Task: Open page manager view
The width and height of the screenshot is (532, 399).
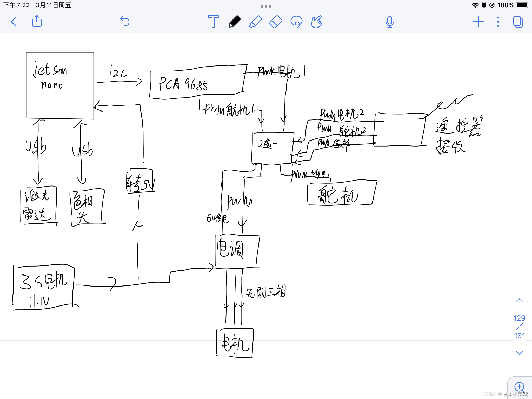Action: 518,22
